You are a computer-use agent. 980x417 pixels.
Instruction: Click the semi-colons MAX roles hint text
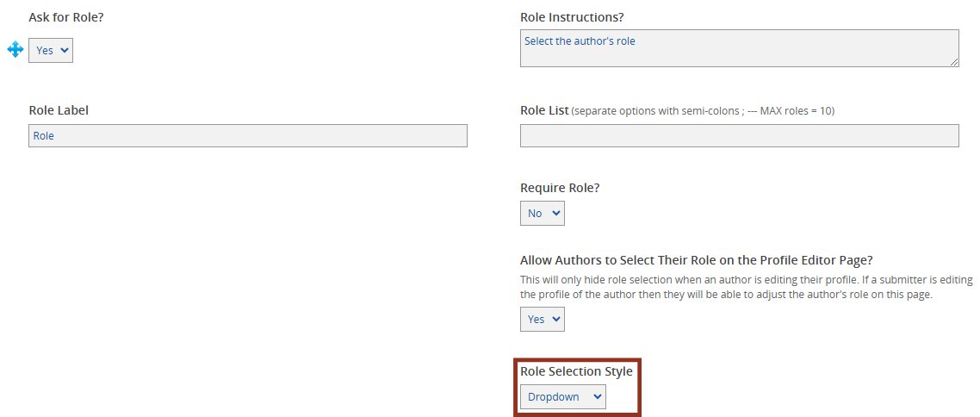tap(703, 111)
